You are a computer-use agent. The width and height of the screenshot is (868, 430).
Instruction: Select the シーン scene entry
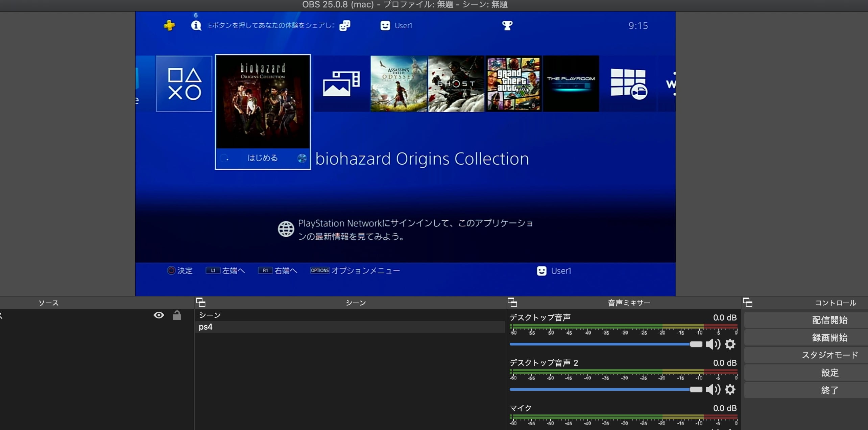210,315
